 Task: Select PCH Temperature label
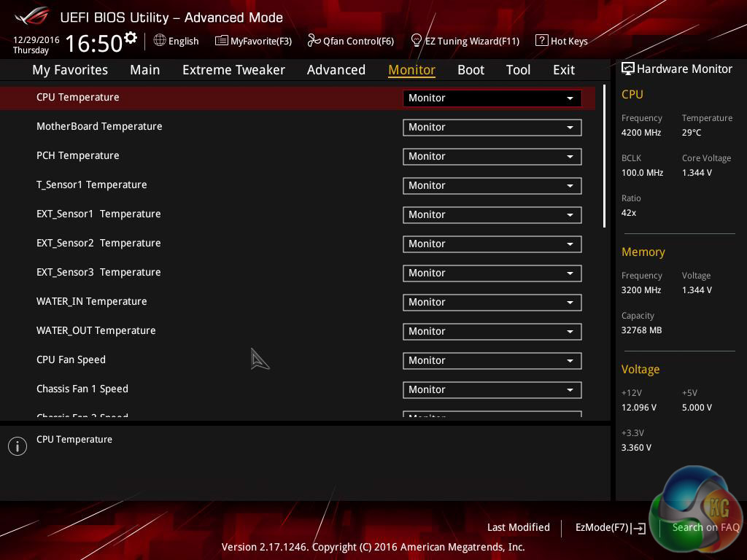[77, 156]
